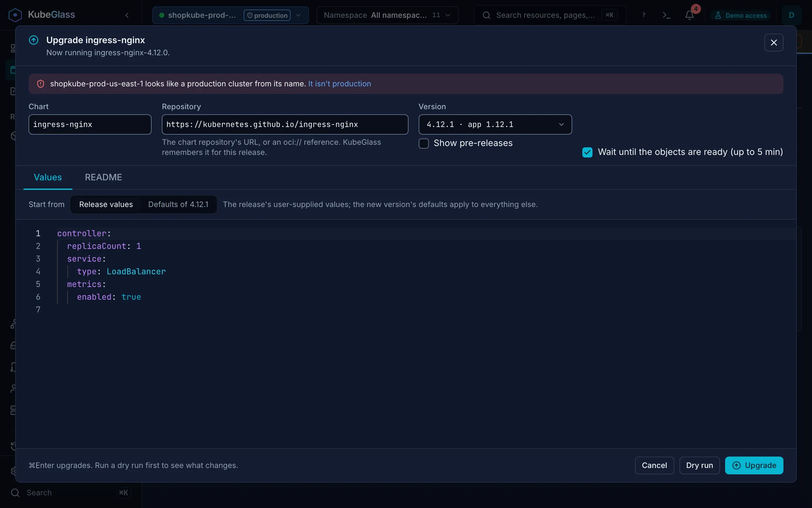Click the bottom sidebar Search field
The image size is (812, 508).
point(70,492)
